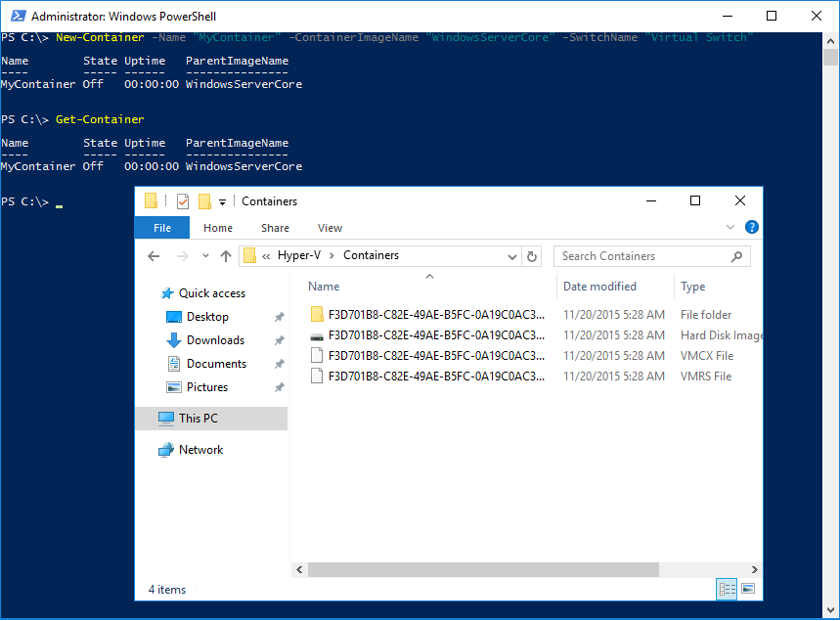Image resolution: width=840 pixels, height=621 pixels.
Task: Expand the ribbon with the chevron
Action: pos(730,227)
